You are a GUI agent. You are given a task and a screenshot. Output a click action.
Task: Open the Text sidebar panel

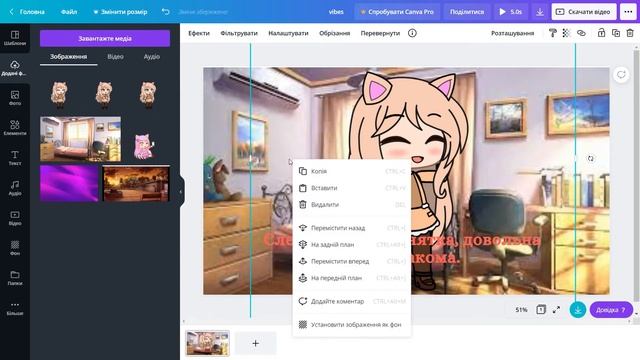click(15, 158)
